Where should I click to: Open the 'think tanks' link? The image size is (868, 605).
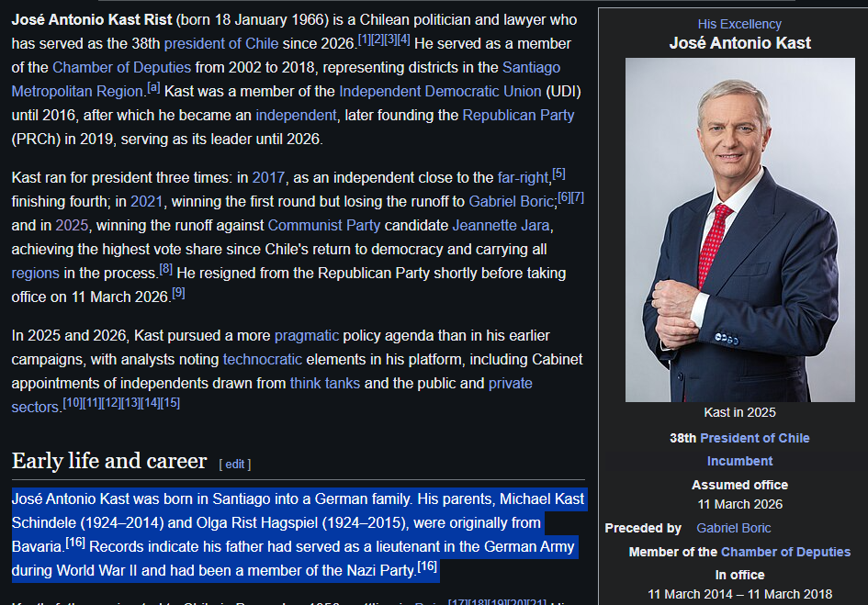tap(325, 383)
